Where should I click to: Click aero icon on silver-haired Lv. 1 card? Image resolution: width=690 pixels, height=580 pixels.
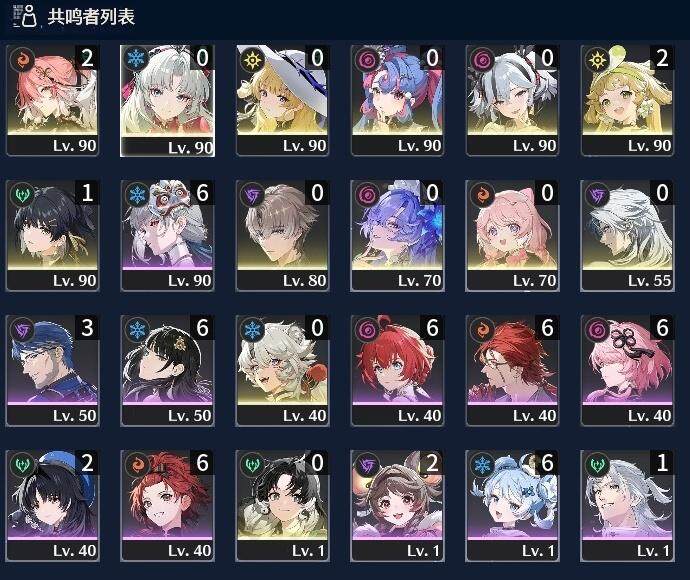pos(597,464)
